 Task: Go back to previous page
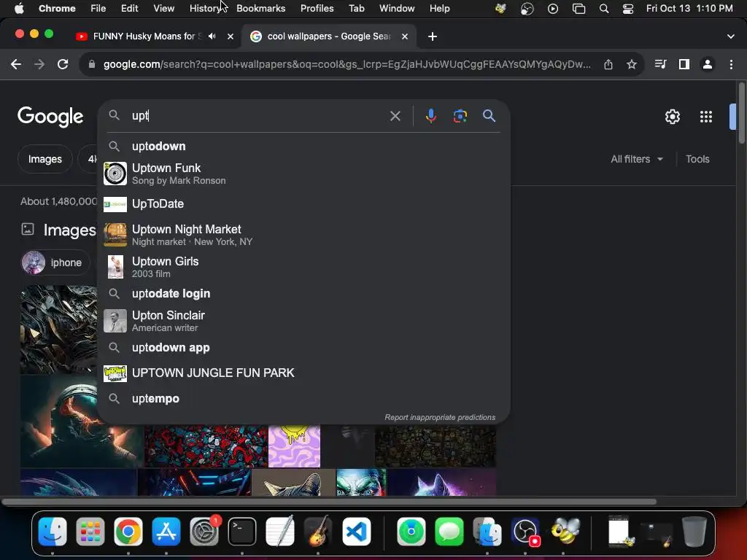click(x=16, y=64)
